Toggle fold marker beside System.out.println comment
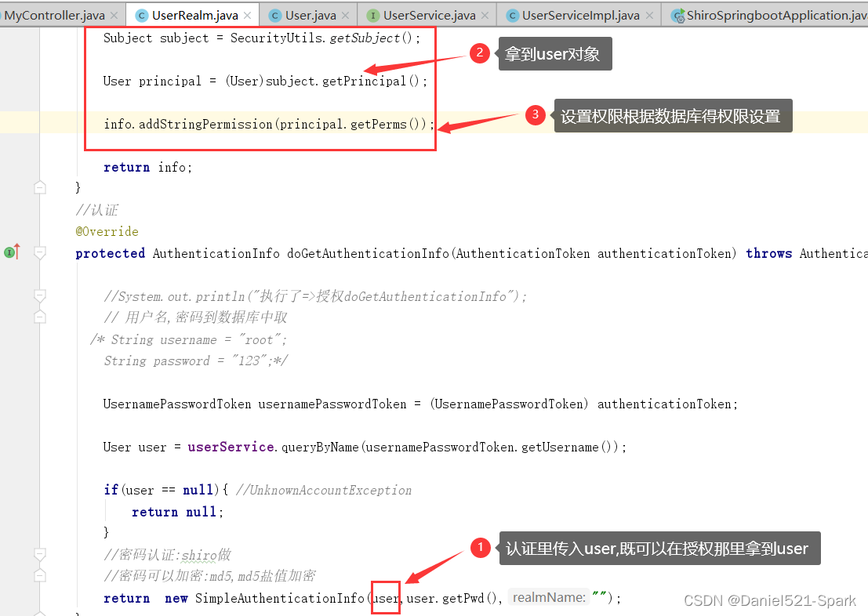Screen dimensions: 868x616 click(40, 295)
